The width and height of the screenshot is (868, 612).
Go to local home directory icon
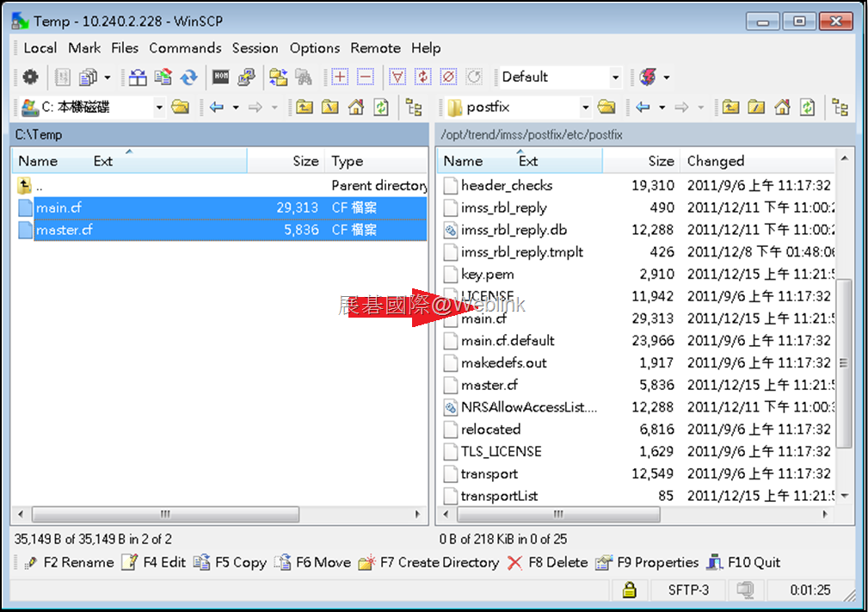click(356, 107)
